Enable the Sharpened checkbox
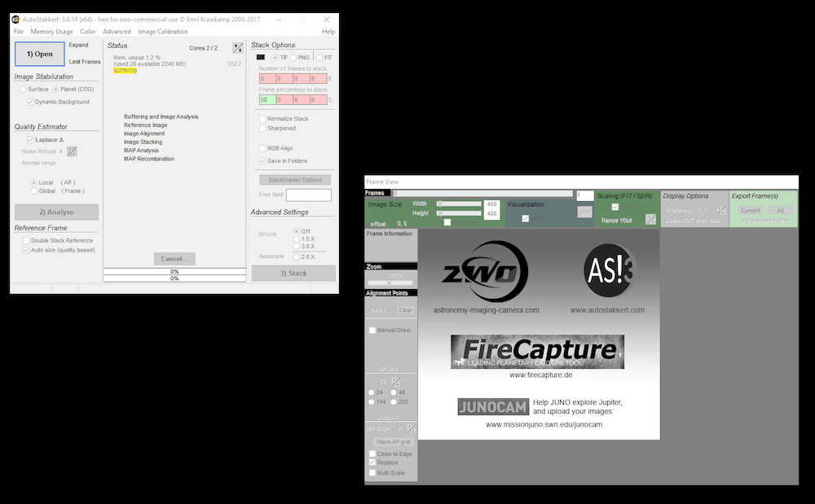The width and height of the screenshot is (815, 504). (262, 128)
